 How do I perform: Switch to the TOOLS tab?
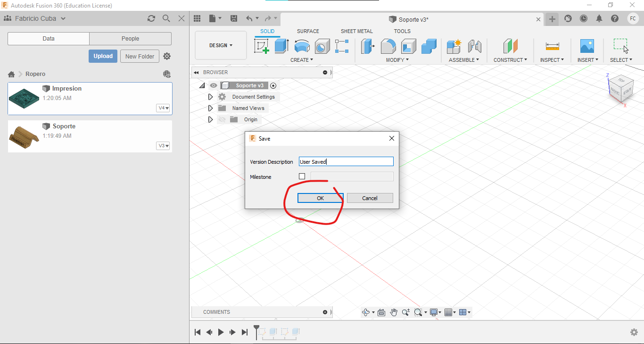(402, 31)
